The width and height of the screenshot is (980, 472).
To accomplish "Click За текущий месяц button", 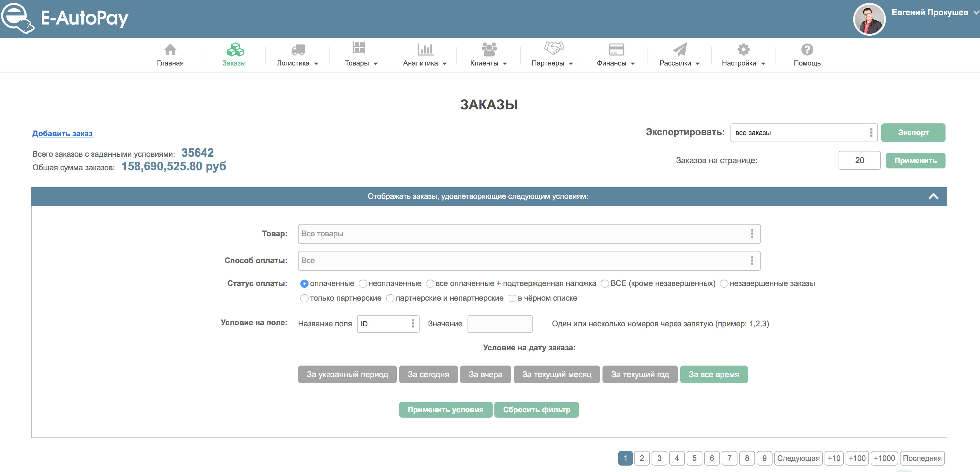I will tap(557, 375).
